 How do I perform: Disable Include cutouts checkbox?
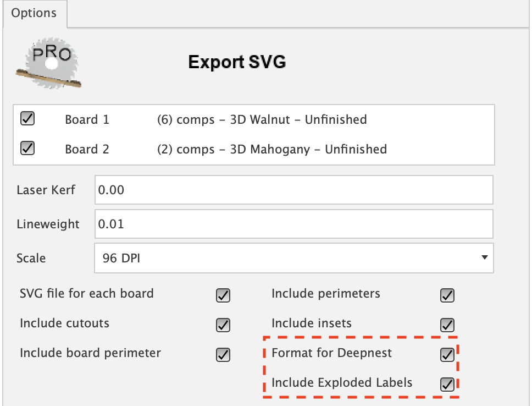pyautogui.click(x=223, y=325)
